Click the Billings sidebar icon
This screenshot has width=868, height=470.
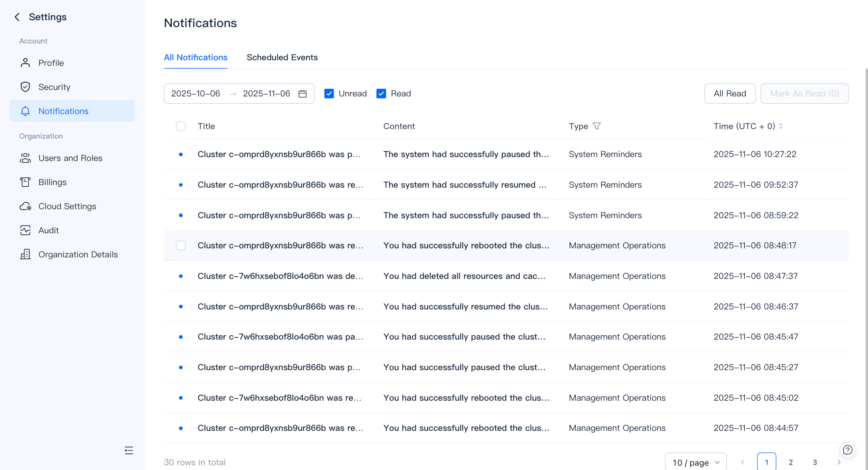[25, 182]
